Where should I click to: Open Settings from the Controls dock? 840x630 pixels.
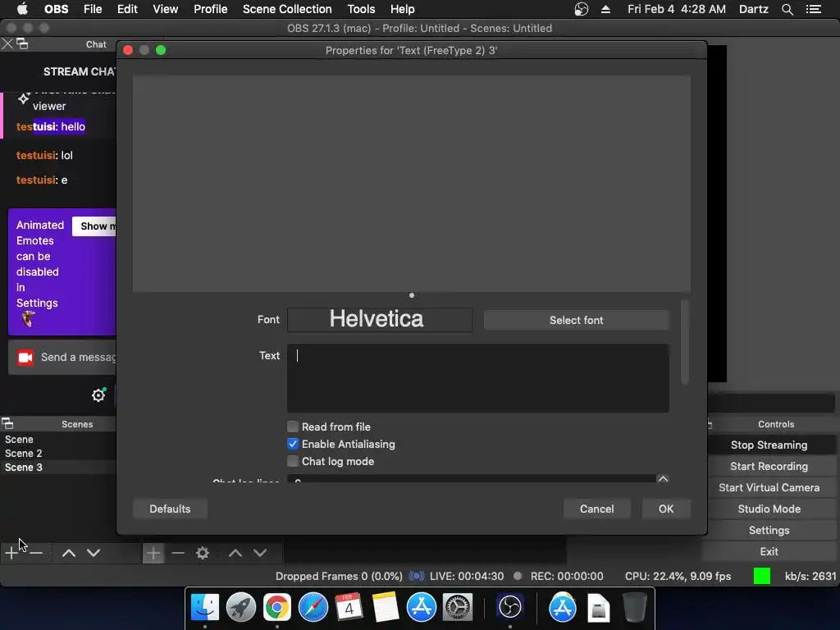(769, 531)
